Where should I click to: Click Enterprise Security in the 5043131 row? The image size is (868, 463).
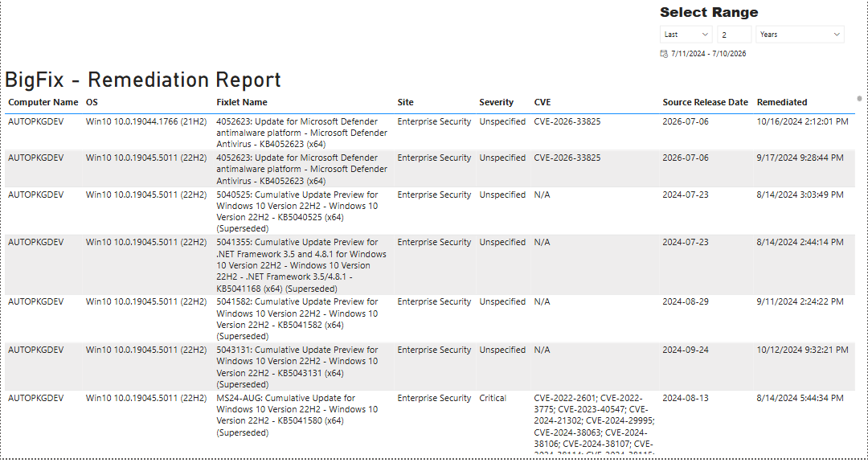434,350
